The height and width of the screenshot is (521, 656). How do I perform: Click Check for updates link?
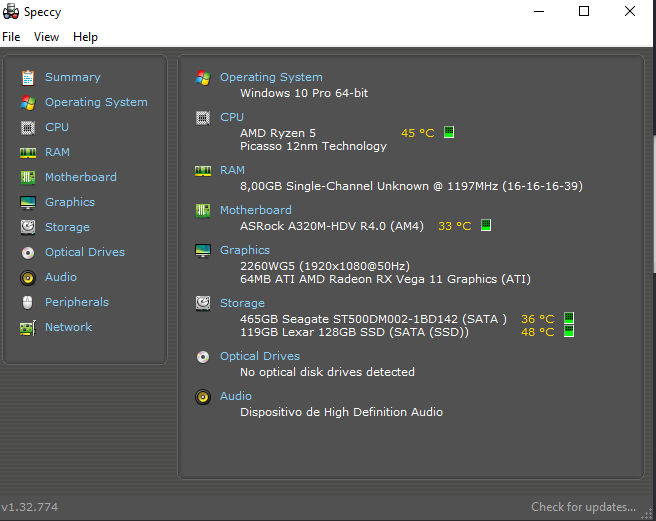point(583,507)
